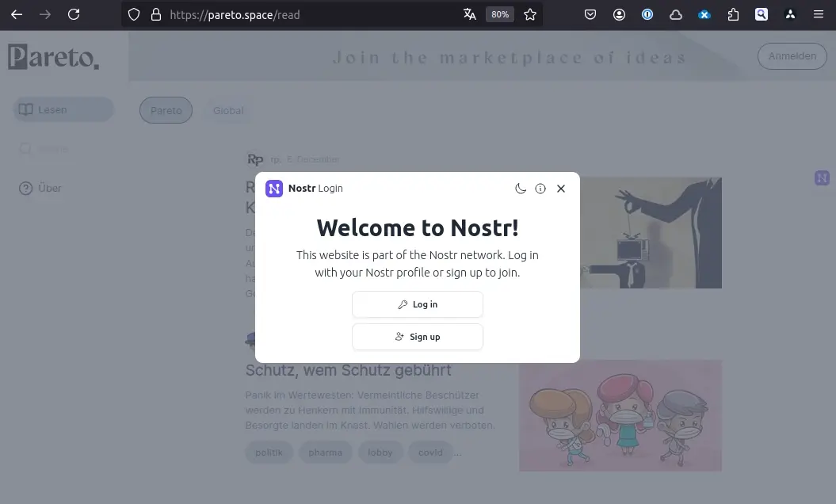Screen dimensions: 836x504
Task: Open the 1Password extension icon
Action: (x=647, y=14)
